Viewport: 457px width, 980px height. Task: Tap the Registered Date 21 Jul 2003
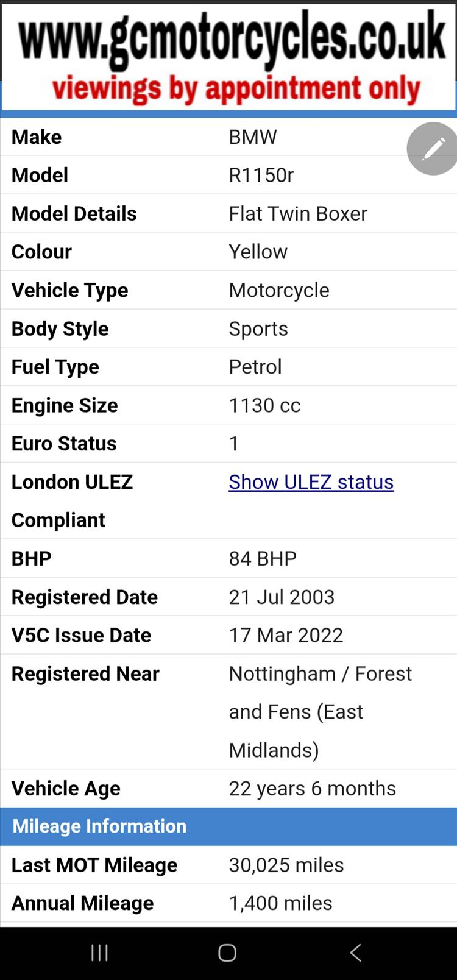[282, 597]
